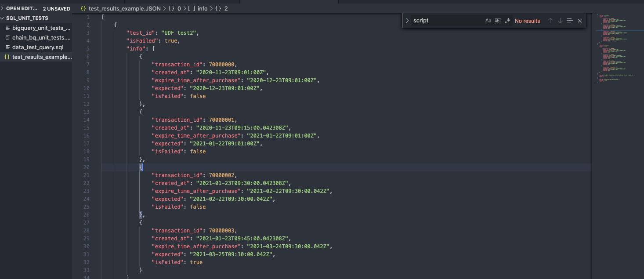
Task: Click "2020-11-23T09:01:00Z" created_at value
Action: [232, 72]
